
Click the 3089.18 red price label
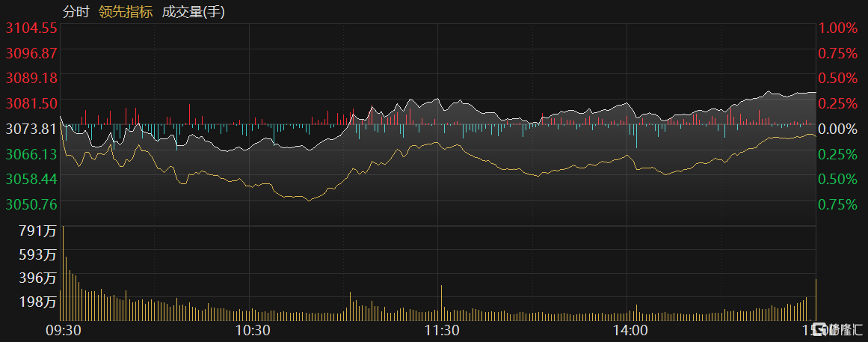pyautogui.click(x=31, y=78)
